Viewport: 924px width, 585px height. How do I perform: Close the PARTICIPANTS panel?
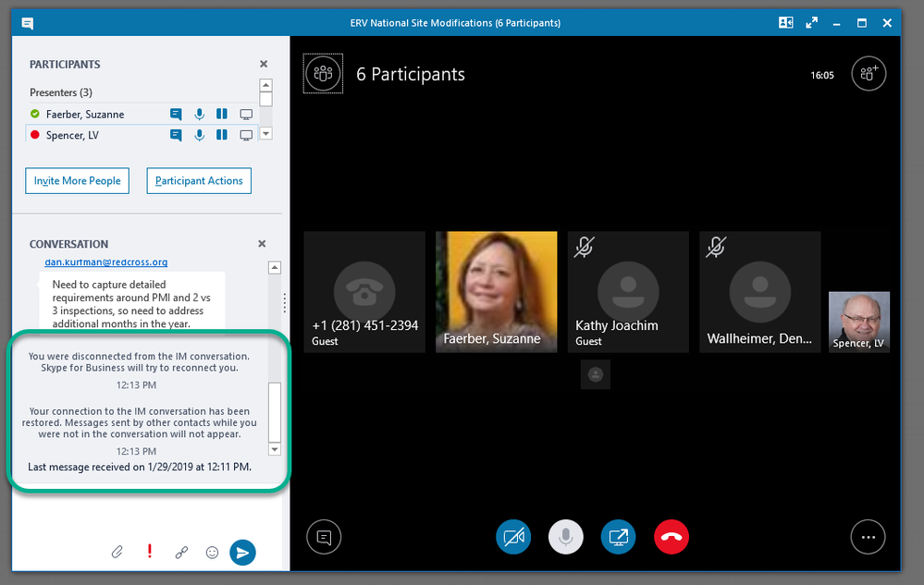pyautogui.click(x=264, y=64)
